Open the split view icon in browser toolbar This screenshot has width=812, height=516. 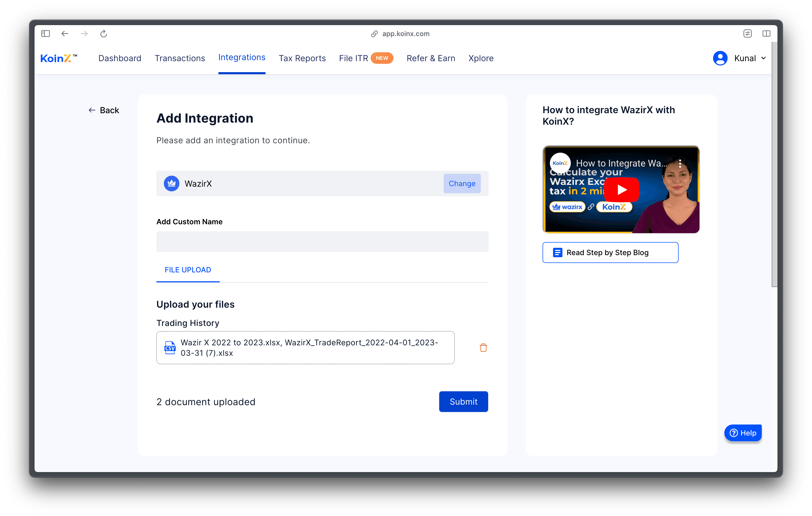pyautogui.click(x=766, y=34)
